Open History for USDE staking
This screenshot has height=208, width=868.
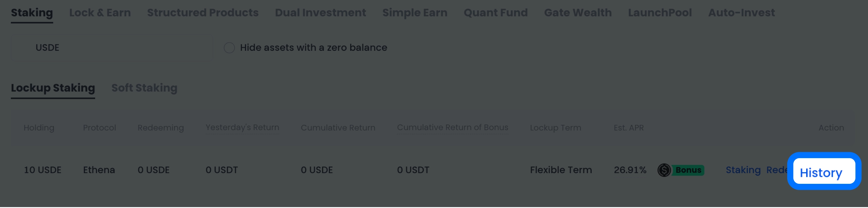click(821, 173)
